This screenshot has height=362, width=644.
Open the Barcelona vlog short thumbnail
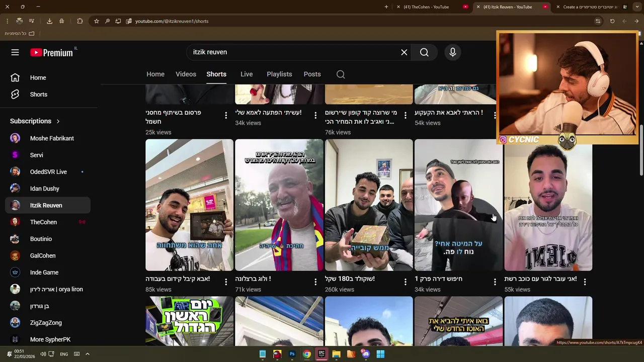(x=279, y=205)
